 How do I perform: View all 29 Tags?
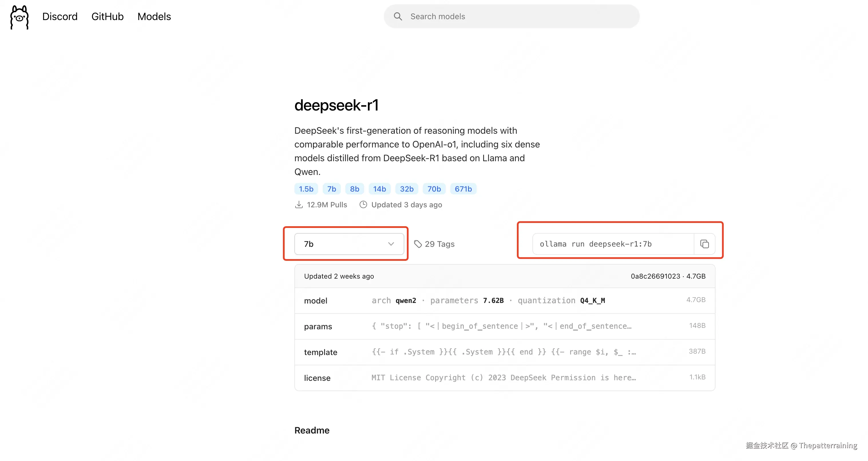pyautogui.click(x=440, y=244)
